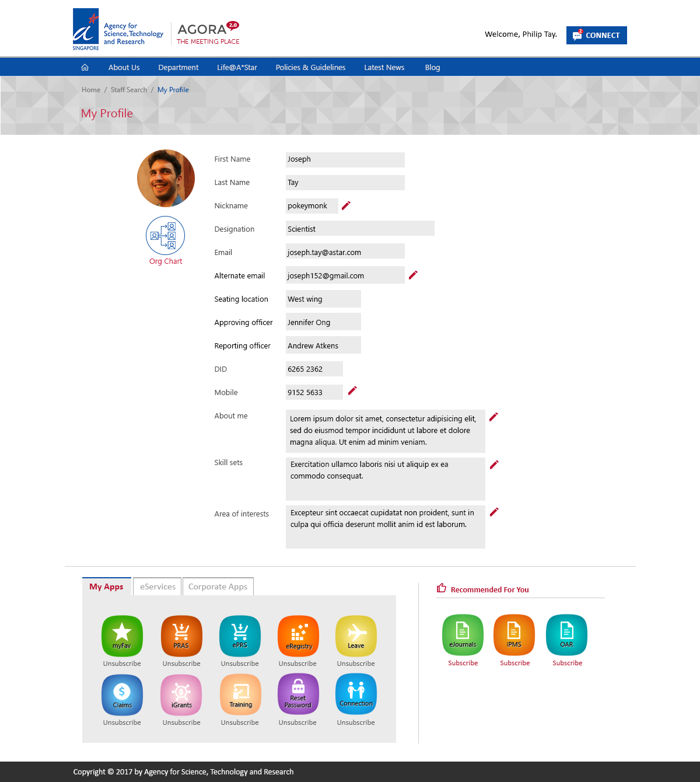700x782 pixels.
Task: Open the Reset Password app
Action: pos(298,693)
